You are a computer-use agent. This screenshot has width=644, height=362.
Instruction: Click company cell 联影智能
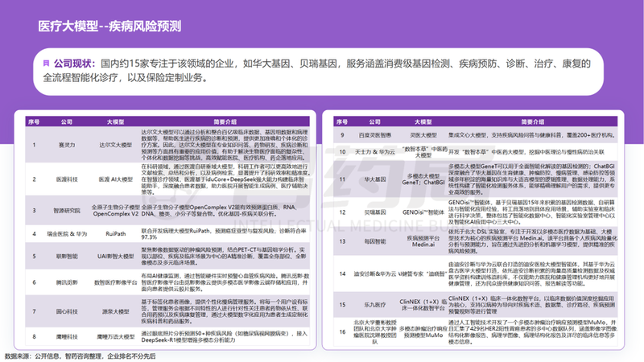coord(67,257)
